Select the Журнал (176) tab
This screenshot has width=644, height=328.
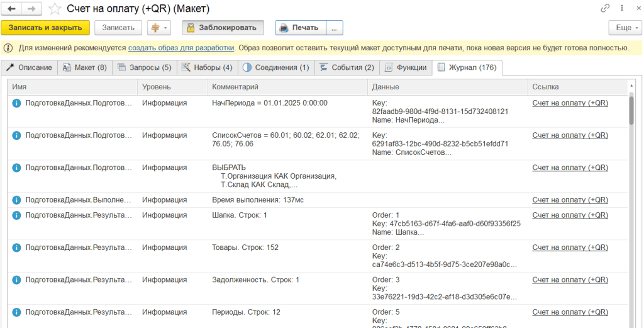coord(467,68)
